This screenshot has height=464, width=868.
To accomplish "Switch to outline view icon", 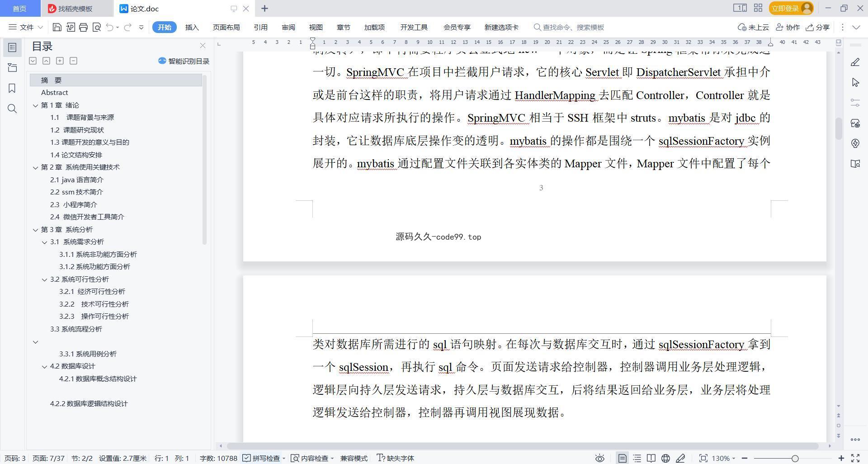I will 637,458.
